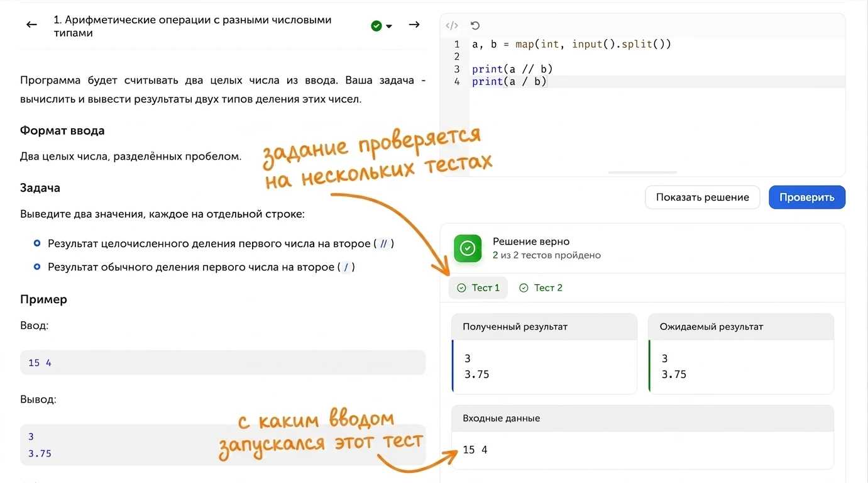Click the example input block '15 4'
This screenshot has height=483, width=868.
click(222, 362)
